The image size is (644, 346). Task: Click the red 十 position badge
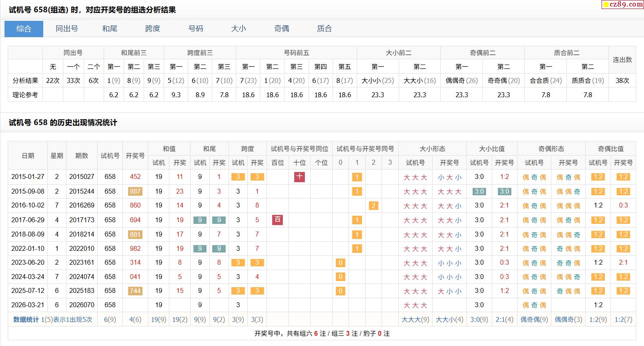coord(300,176)
